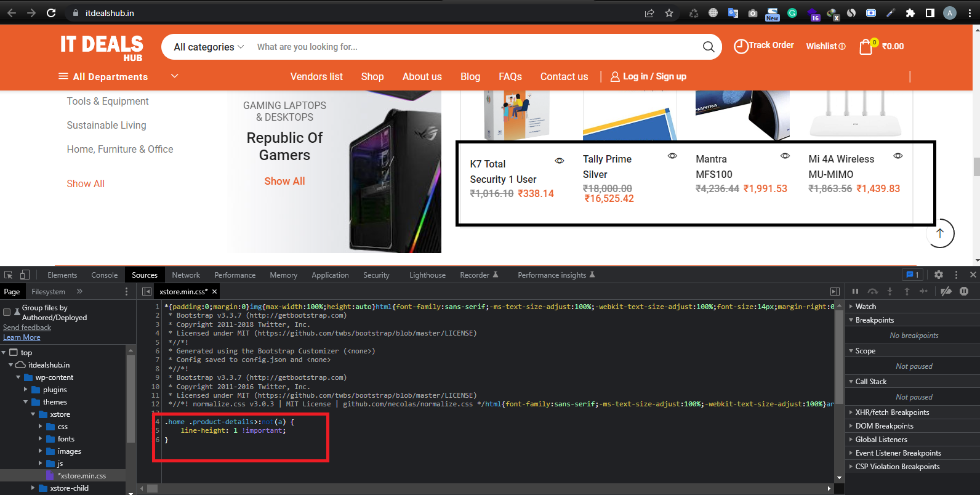Close the xstore.min.css editor tab
The height and width of the screenshot is (495, 980).
pos(214,292)
